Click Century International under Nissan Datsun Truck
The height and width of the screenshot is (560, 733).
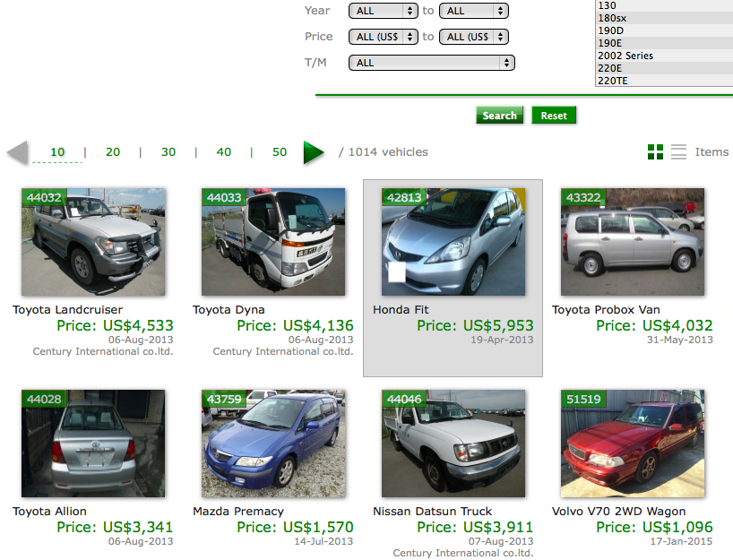(462, 553)
